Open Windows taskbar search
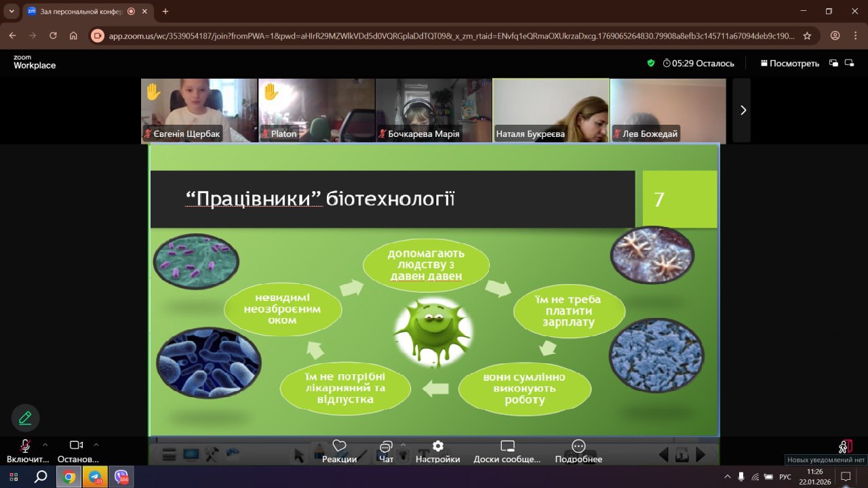Viewport: 868px width, 488px height. (41, 477)
